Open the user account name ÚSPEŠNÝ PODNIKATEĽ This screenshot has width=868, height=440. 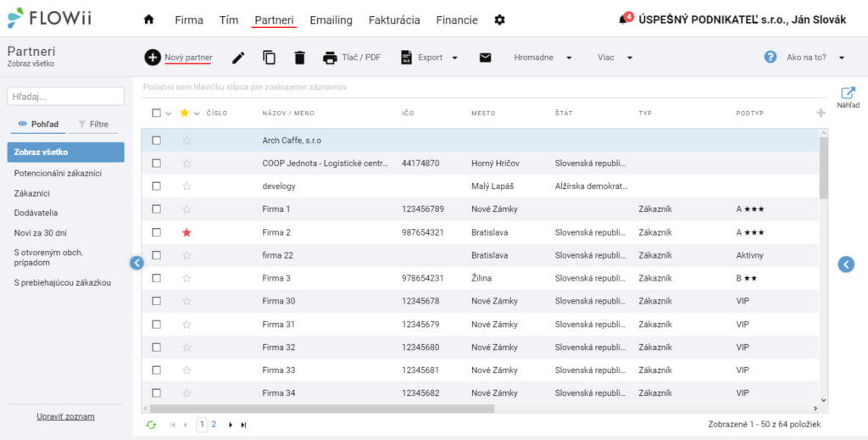(x=742, y=20)
